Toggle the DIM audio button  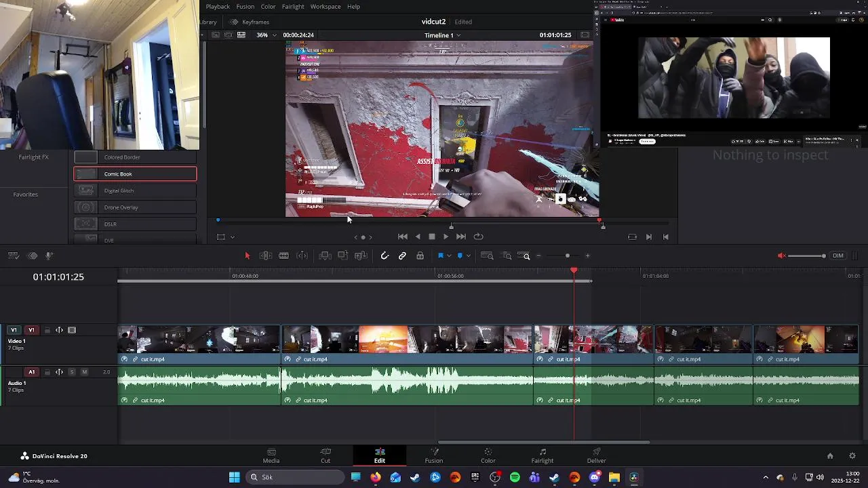(838, 256)
